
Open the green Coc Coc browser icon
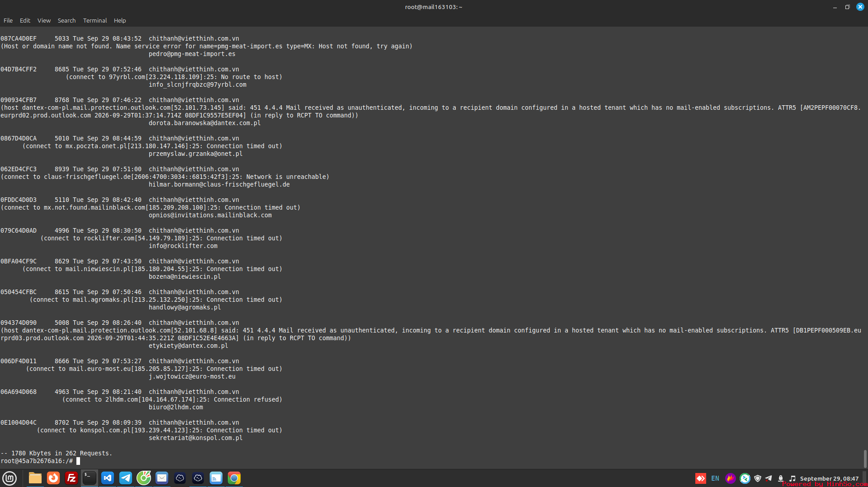144,478
